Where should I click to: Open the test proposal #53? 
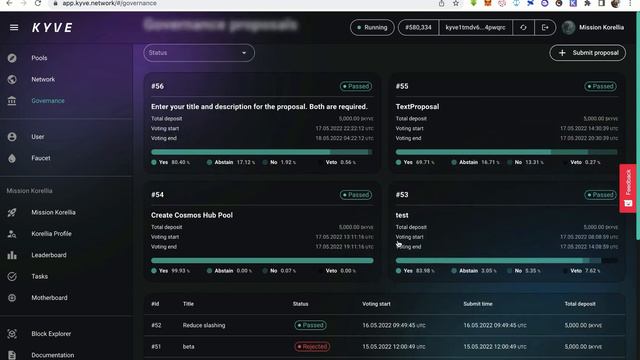pos(402,215)
